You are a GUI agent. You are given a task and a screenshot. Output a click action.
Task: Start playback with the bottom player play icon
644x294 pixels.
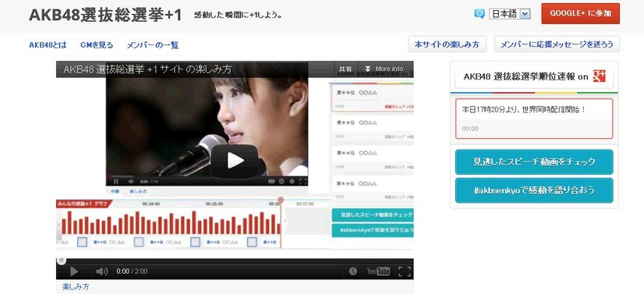pyautogui.click(x=74, y=271)
